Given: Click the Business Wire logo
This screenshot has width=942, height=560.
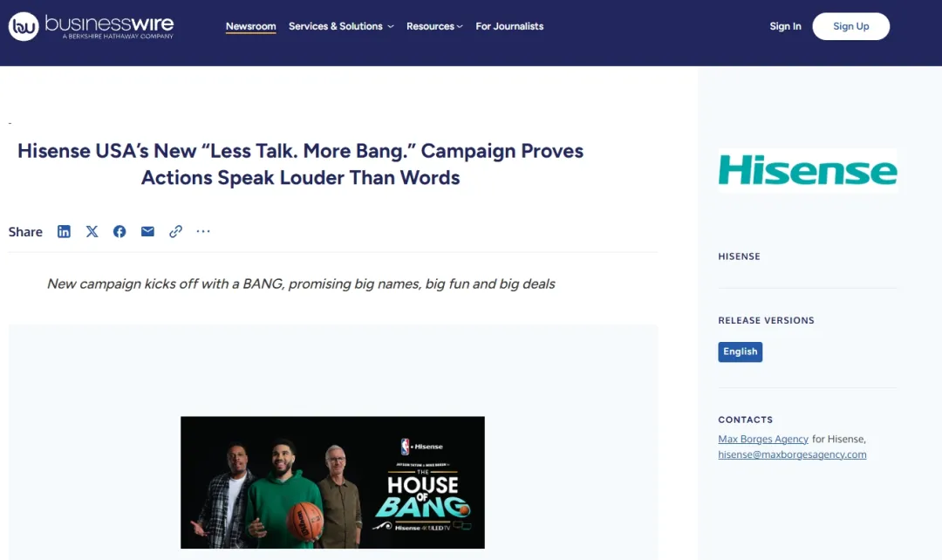Looking at the screenshot, I should click(x=91, y=26).
